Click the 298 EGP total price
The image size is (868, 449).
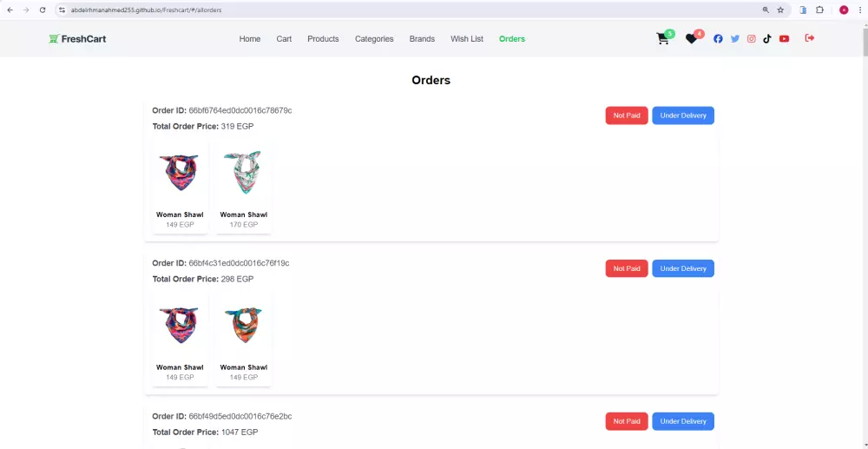237,279
